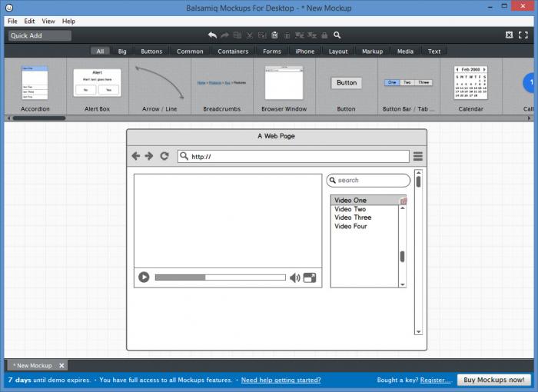538x392 pixels.
Task: Click the library strip right scroll arrow
Action: [529, 118]
